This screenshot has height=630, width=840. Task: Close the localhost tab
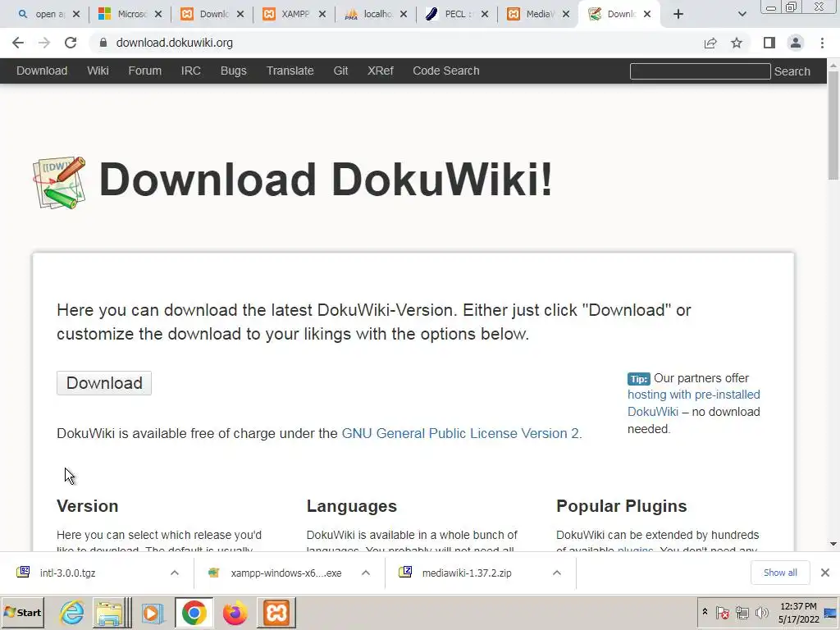(x=404, y=15)
